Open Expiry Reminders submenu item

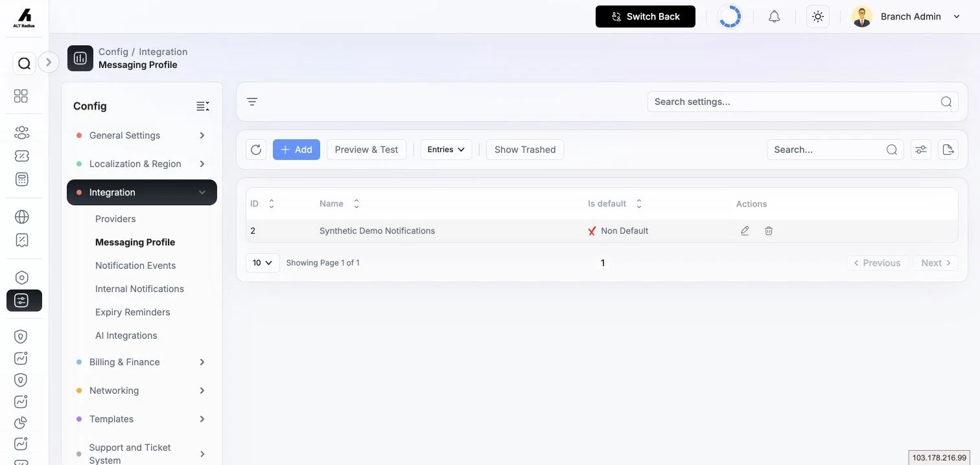(x=132, y=312)
